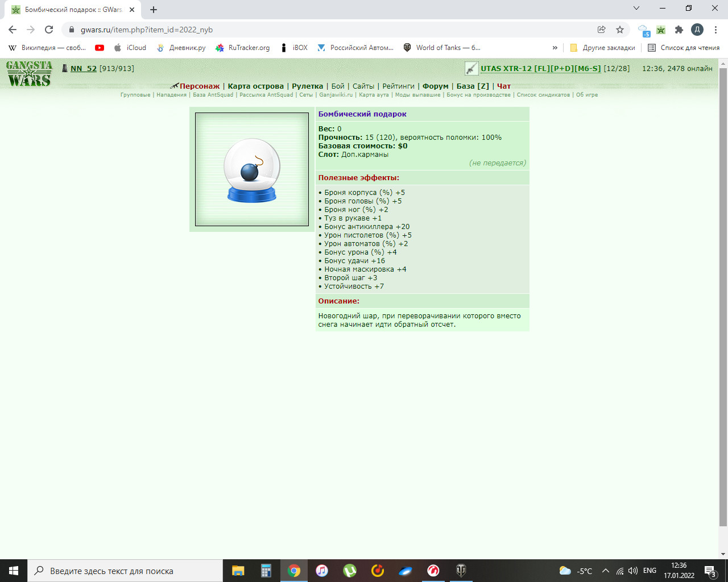
Task: Open the Рейтинги menu item
Action: pos(398,86)
